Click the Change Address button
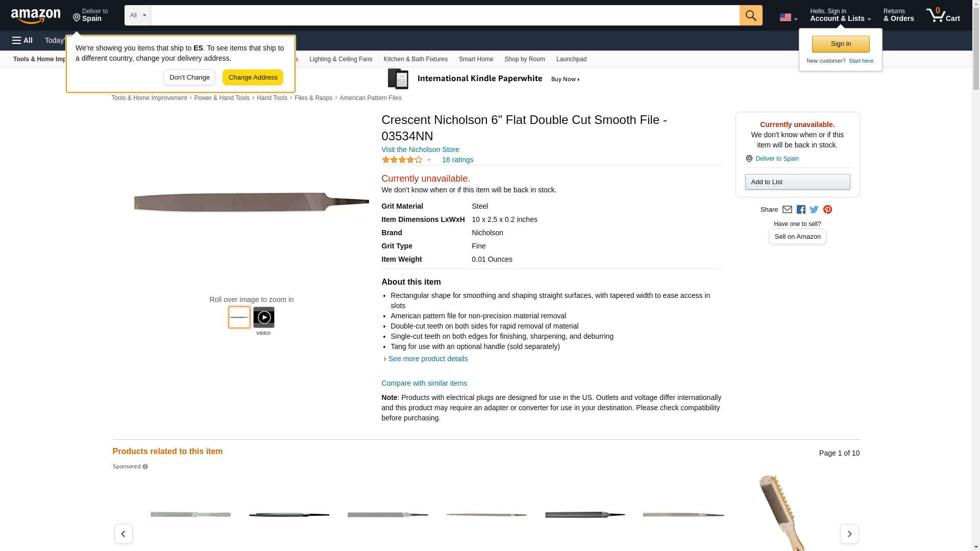 (x=253, y=78)
